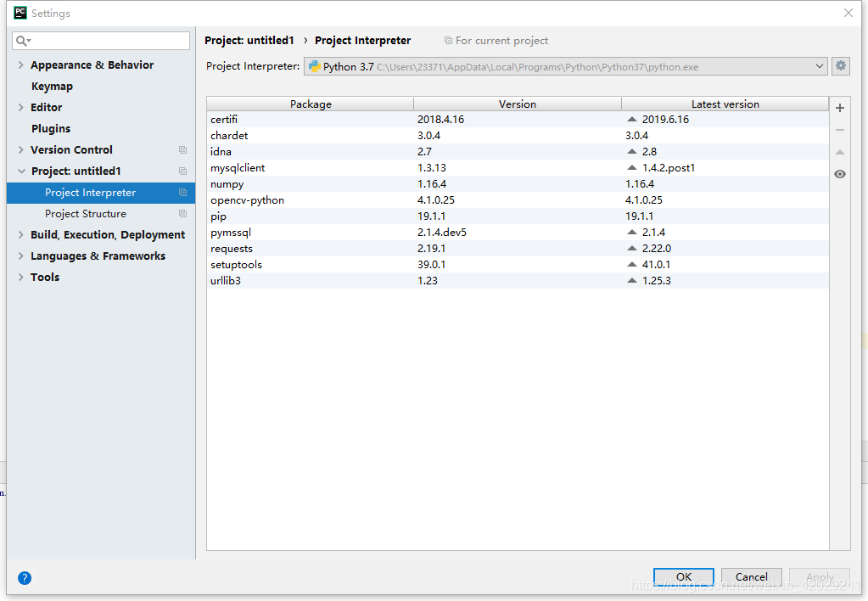Click upgrade arrow beside requests latest version
Image resolution: width=868 pixels, height=601 pixels.
point(631,248)
